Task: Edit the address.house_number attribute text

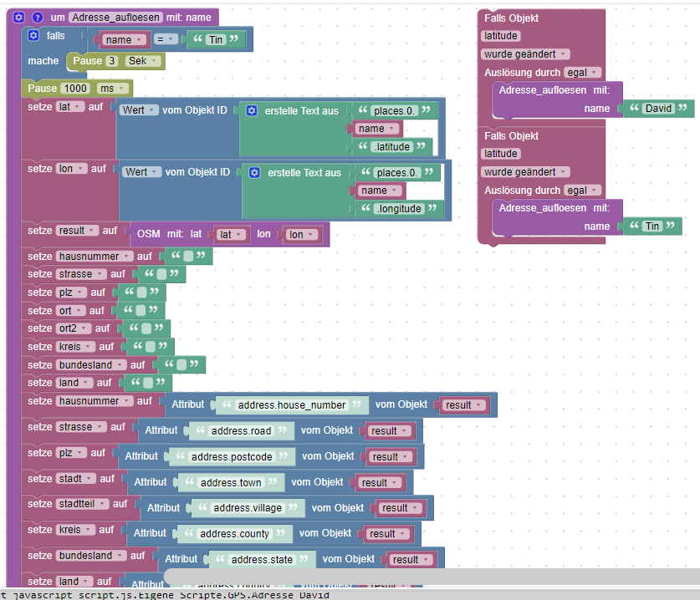Action: pos(292,405)
